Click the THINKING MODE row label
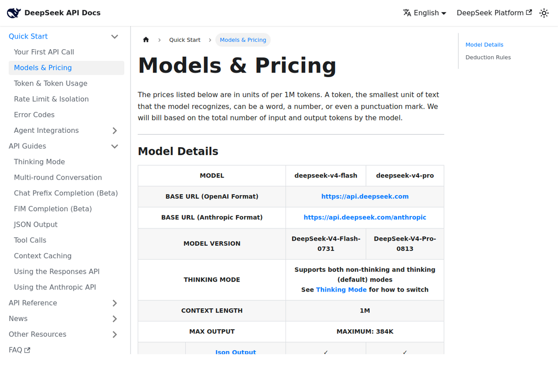Image resolution: width=558 pixels, height=392 pixels. 212,280
